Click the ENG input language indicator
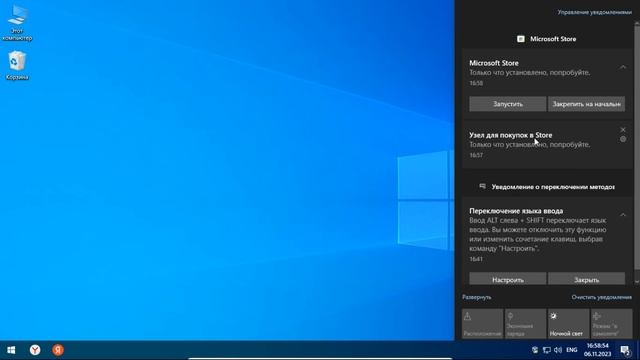640x360 pixels. pos(572,350)
